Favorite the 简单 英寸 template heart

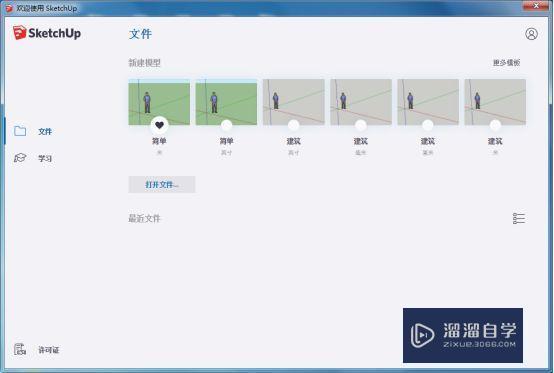click(226, 125)
